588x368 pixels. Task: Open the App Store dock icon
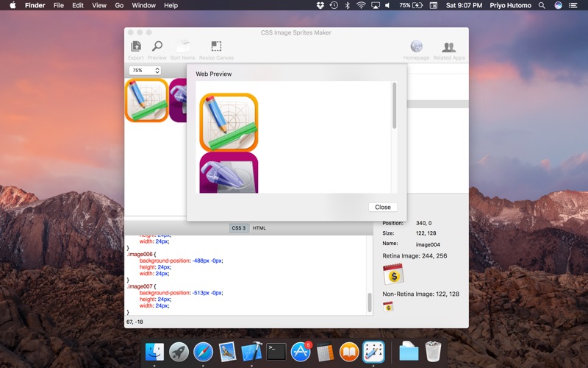(301, 352)
